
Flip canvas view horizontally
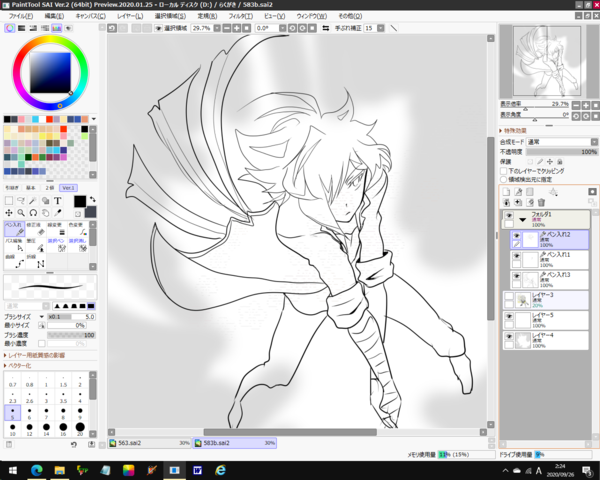pos(326,28)
